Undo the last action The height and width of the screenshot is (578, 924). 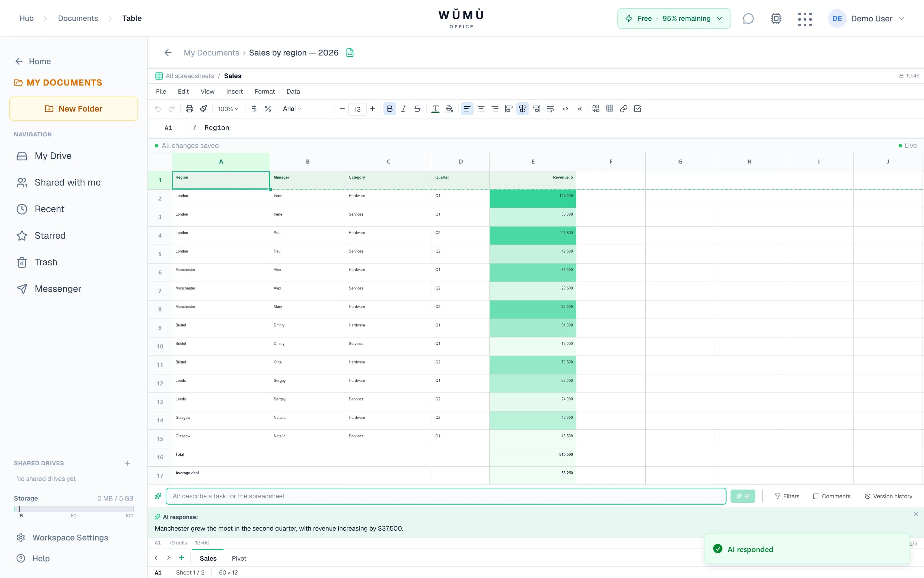(x=158, y=109)
